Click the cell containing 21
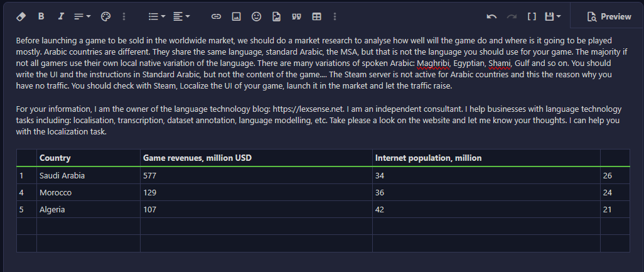The image size is (644, 272). pyautogui.click(x=615, y=209)
